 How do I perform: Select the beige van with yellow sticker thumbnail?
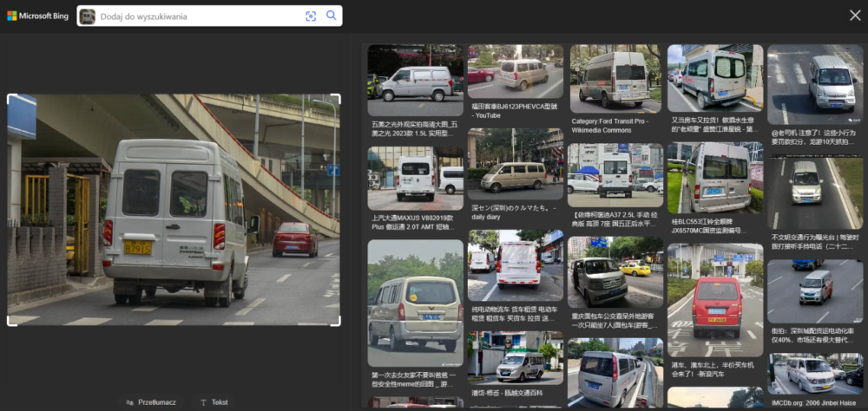pos(415,303)
